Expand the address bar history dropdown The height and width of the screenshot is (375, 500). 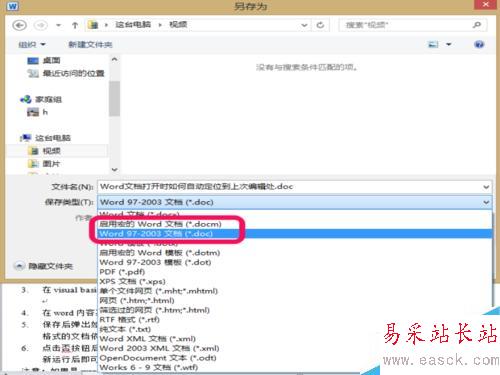tap(304, 25)
